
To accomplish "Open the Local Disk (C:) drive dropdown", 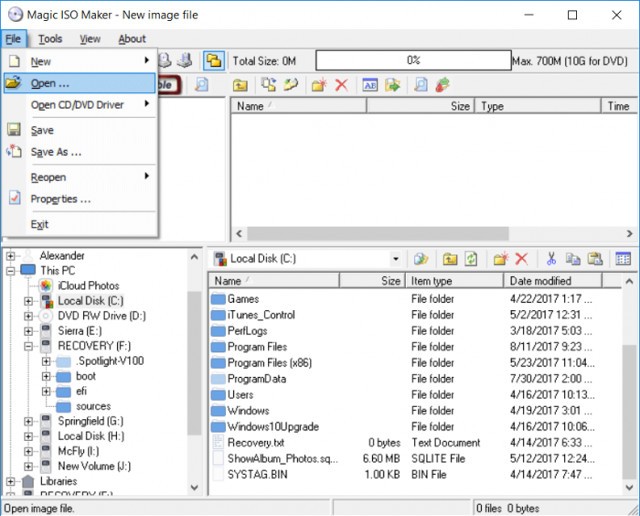I will (396, 259).
